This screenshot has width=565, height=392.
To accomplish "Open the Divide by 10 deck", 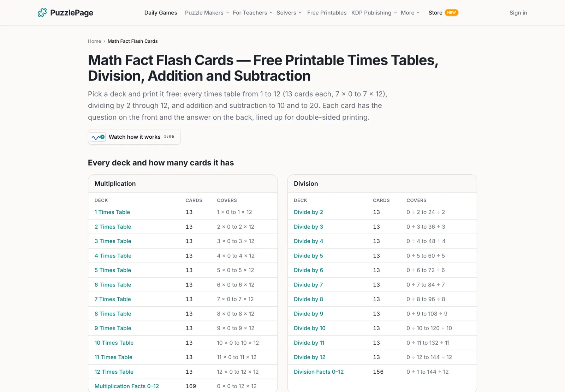I will [x=310, y=328].
